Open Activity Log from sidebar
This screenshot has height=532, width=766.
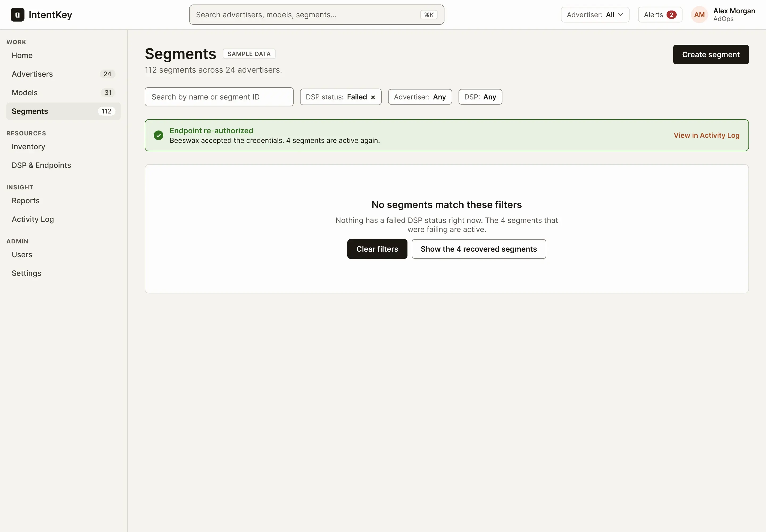(63, 219)
